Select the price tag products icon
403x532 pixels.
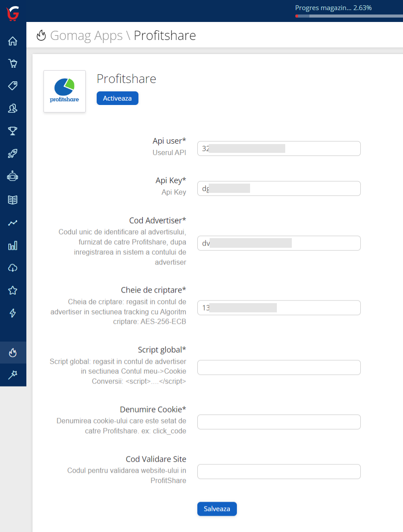pyautogui.click(x=13, y=86)
